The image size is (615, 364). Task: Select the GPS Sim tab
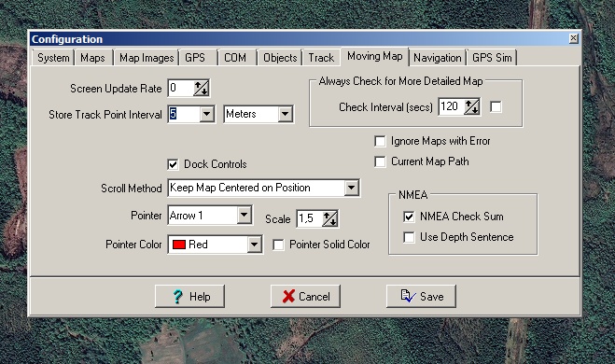[492, 58]
